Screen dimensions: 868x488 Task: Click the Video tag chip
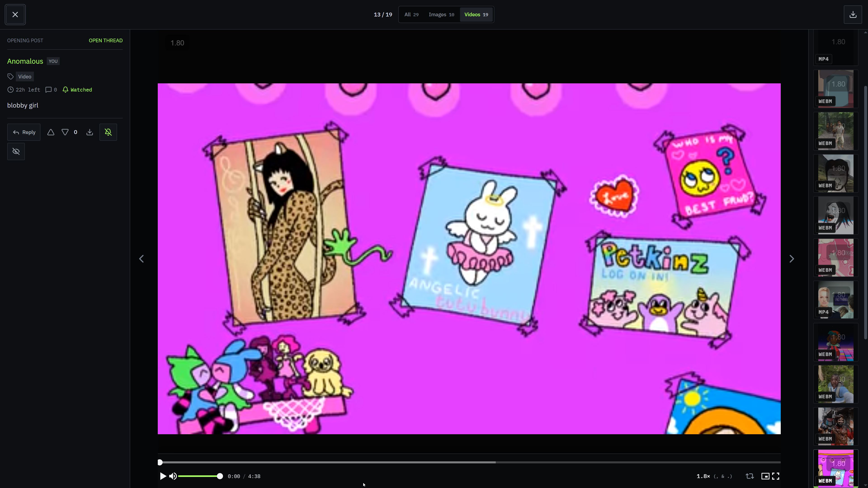pos(25,77)
